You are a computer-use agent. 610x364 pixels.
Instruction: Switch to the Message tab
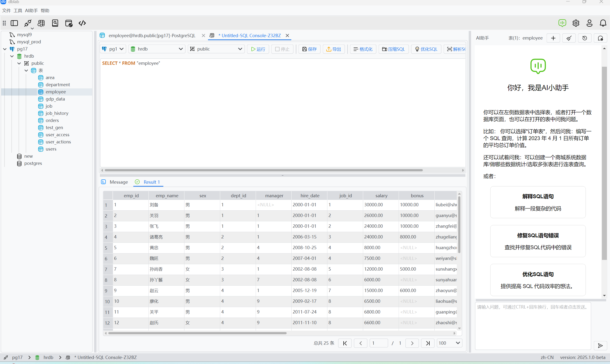coord(118,182)
